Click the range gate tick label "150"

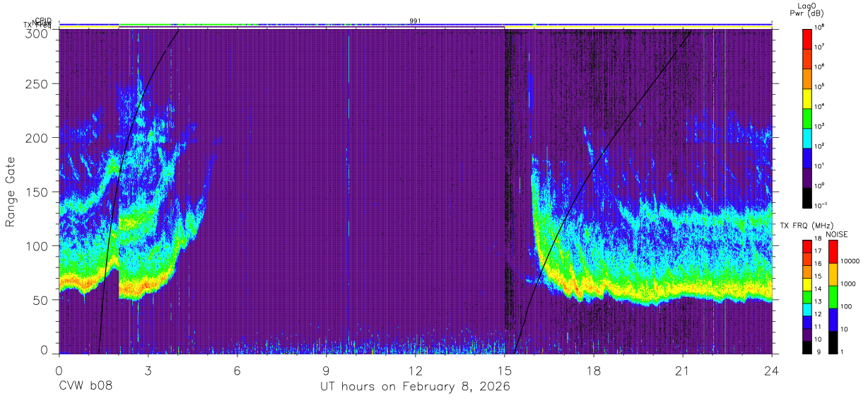click(37, 192)
